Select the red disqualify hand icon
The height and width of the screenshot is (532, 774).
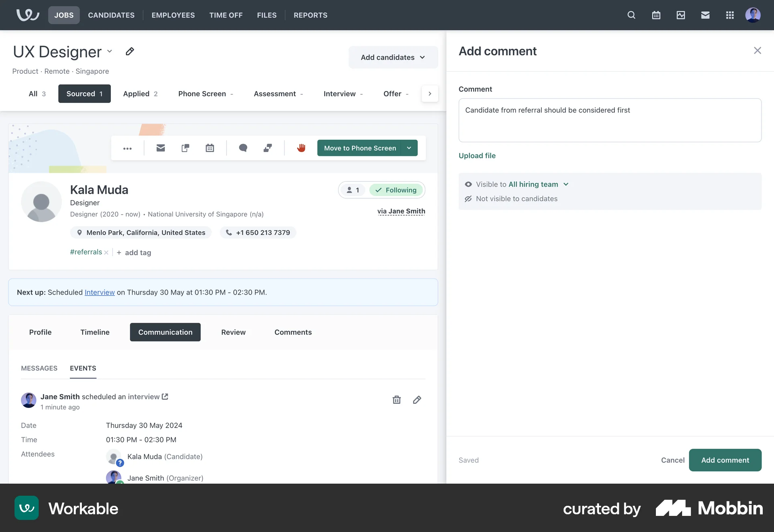coord(301,148)
